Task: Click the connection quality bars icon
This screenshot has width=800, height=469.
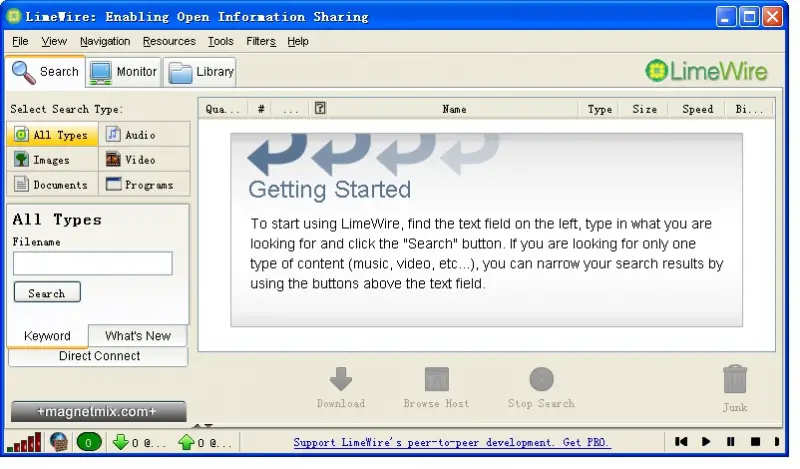Action: 24,442
